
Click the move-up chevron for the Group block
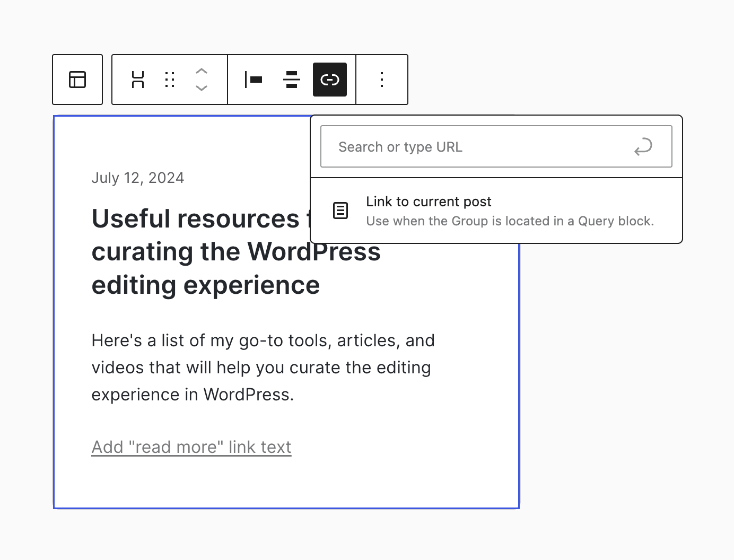pyautogui.click(x=201, y=71)
